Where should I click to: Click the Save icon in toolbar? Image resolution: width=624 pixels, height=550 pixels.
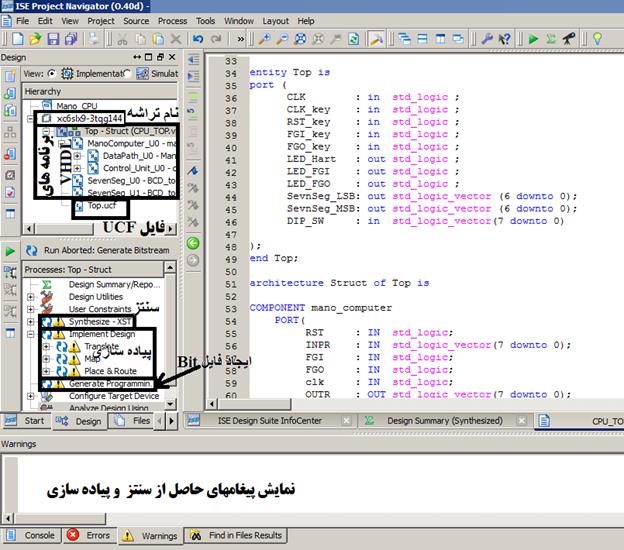click(53, 39)
